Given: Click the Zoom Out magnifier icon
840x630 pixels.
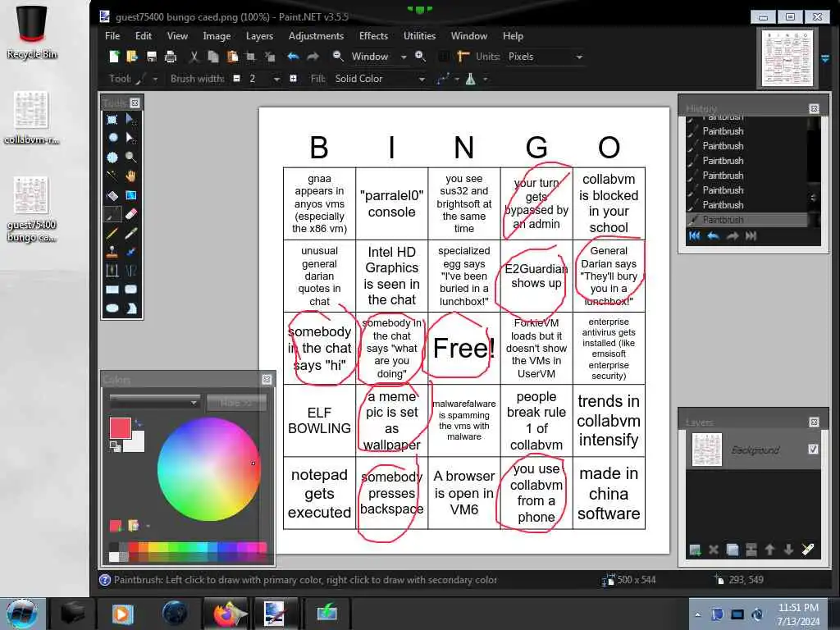Looking at the screenshot, I should (x=338, y=57).
